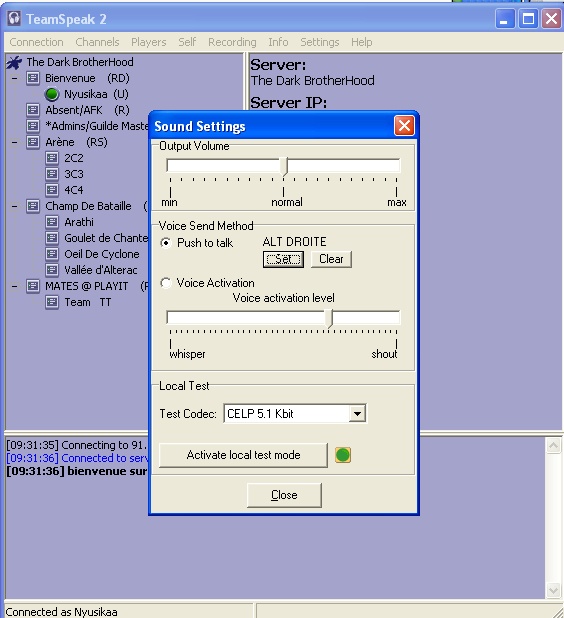Open the Test Codec dropdown

357,414
